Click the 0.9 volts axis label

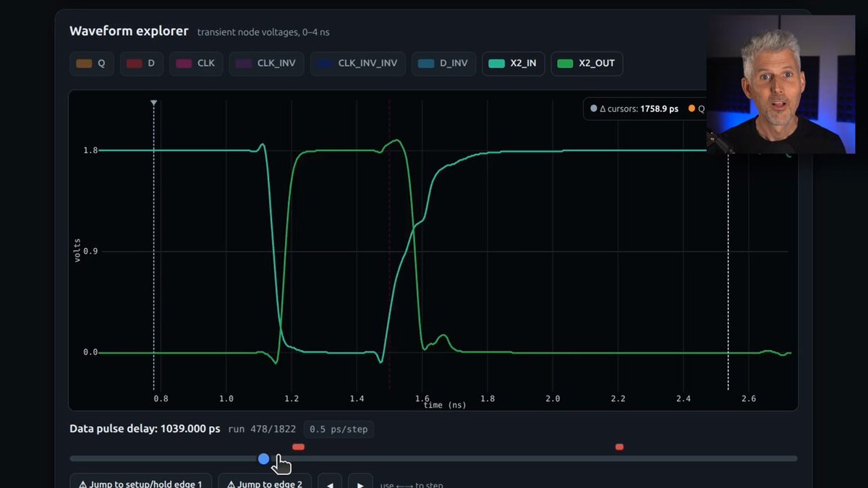[x=90, y=252]
